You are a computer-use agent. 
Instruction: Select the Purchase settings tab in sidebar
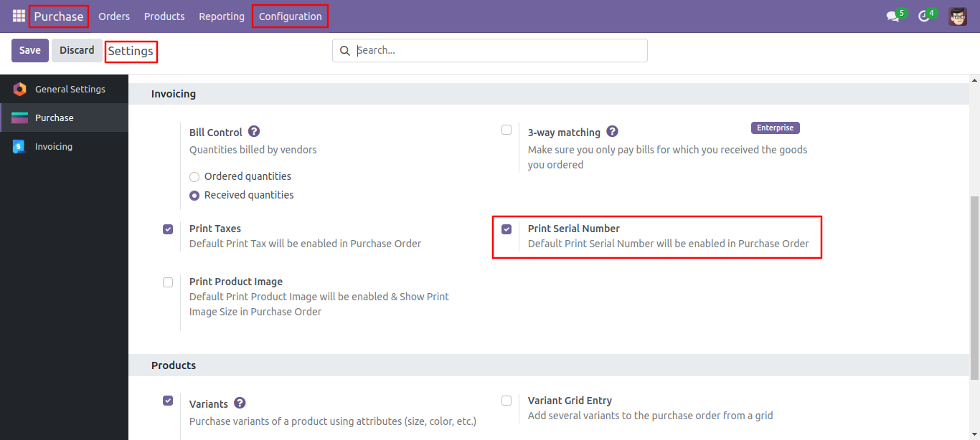point(64,118)
